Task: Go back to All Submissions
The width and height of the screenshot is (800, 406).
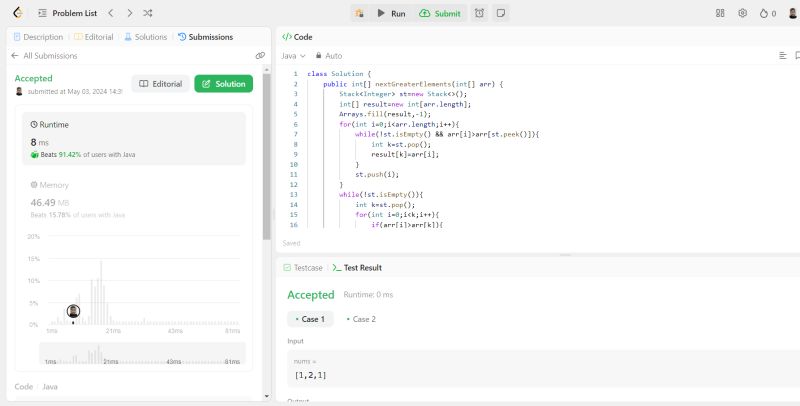Action: (44, 56)
